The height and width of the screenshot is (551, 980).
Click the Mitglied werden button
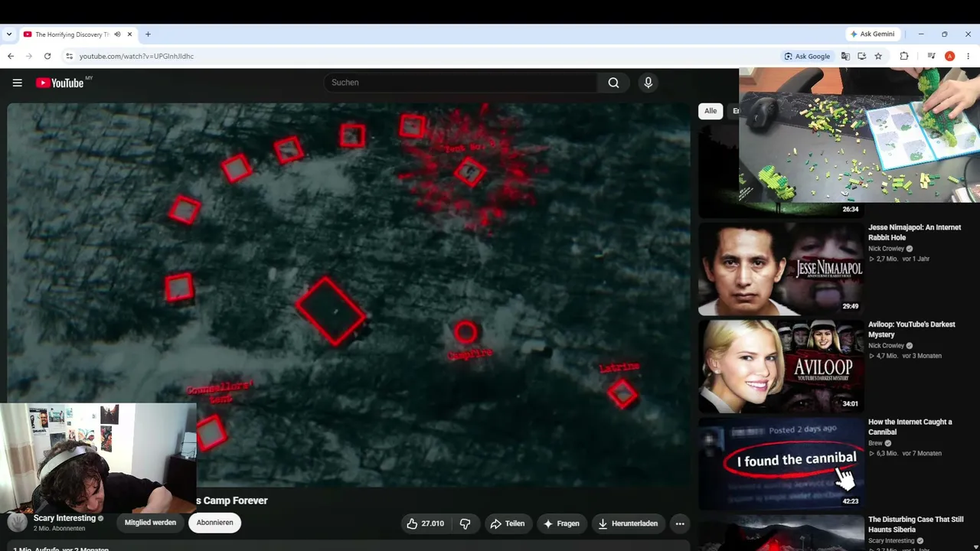coord(150,523)
